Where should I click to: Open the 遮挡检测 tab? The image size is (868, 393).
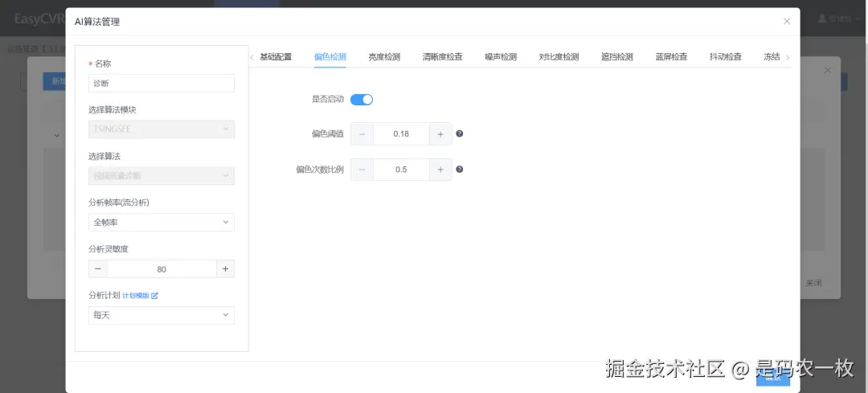(x=617, y=57)
